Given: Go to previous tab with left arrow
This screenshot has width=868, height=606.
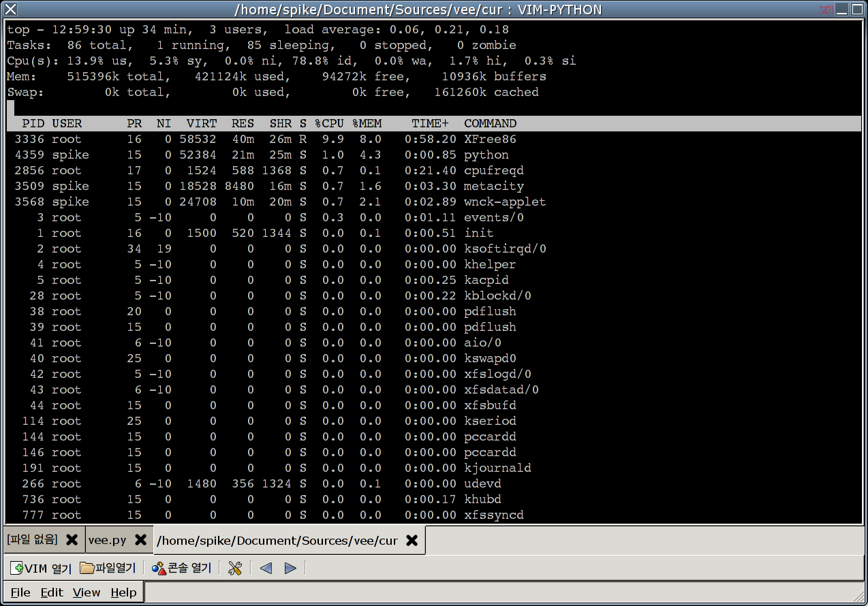Looking at the screenshot, I should coord(266,568).
